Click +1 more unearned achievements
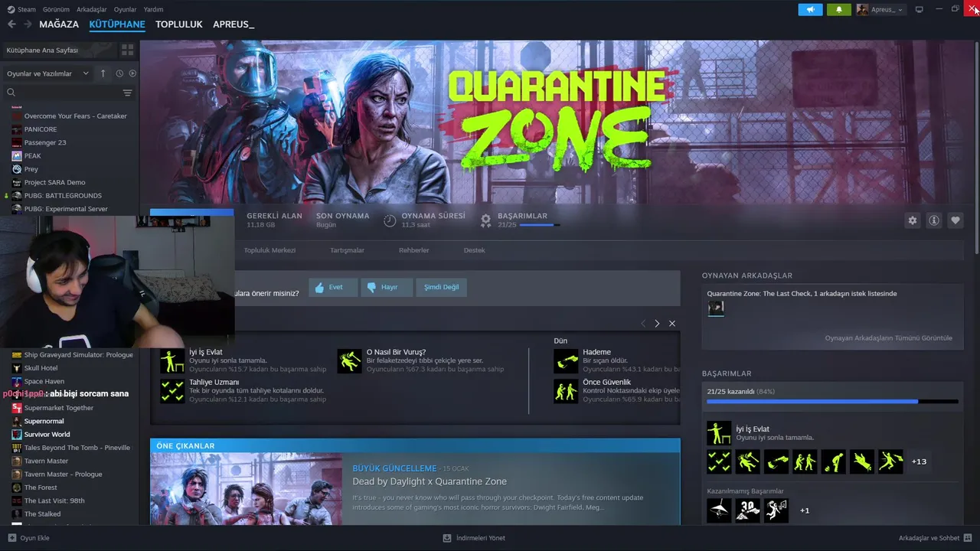This screenshot has height=551, width=980. click(x=805, y=510)
